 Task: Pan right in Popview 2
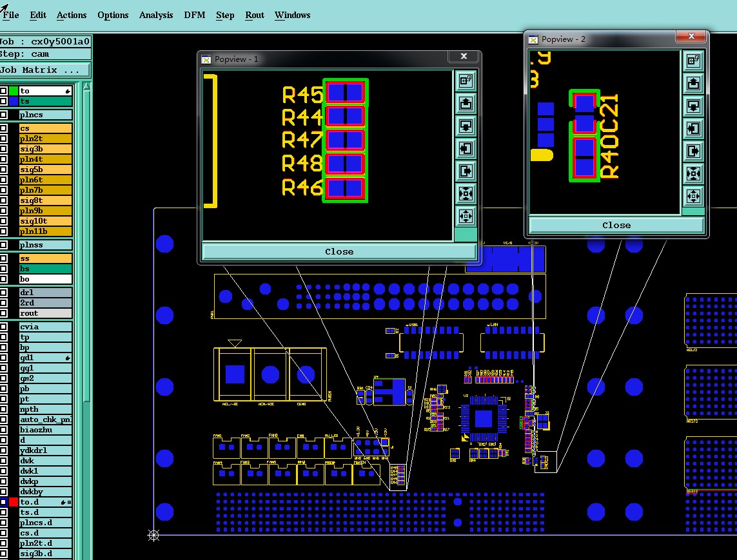coord(693,151)
